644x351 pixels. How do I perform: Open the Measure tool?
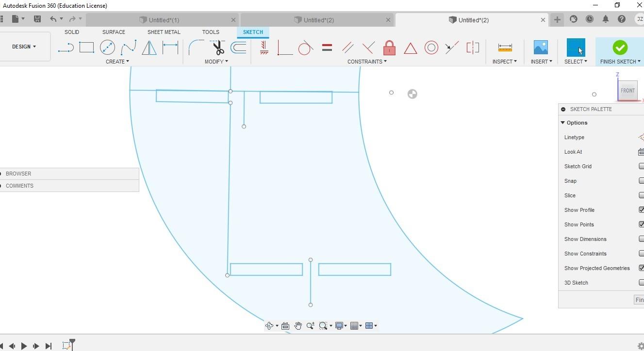pos(505,48)
